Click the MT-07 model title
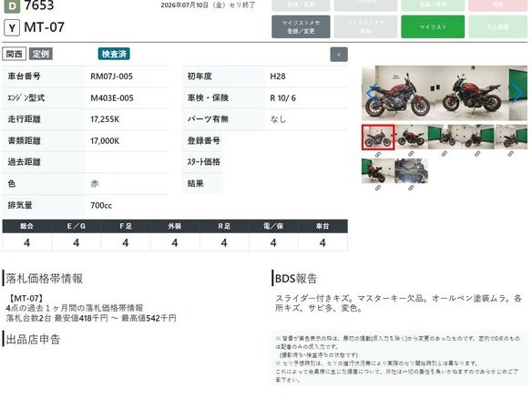The height and width of the screenshot is (399, 532). (44, 27)
